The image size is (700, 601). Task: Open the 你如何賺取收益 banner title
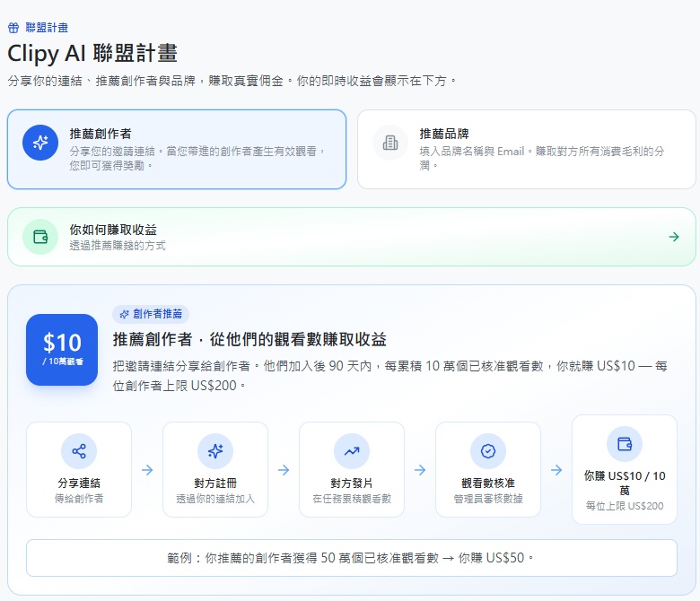[x=113, y=230]
